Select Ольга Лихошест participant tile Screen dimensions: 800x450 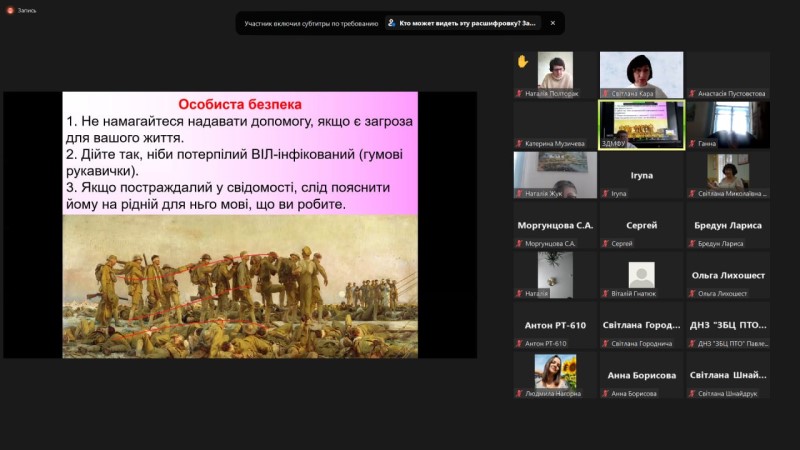728,274
